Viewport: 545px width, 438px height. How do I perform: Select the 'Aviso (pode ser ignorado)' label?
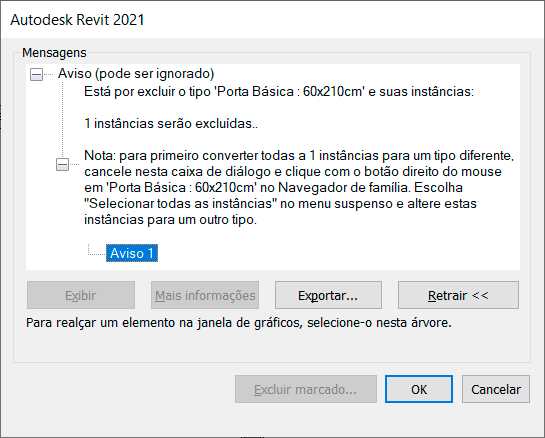(136, 74)
